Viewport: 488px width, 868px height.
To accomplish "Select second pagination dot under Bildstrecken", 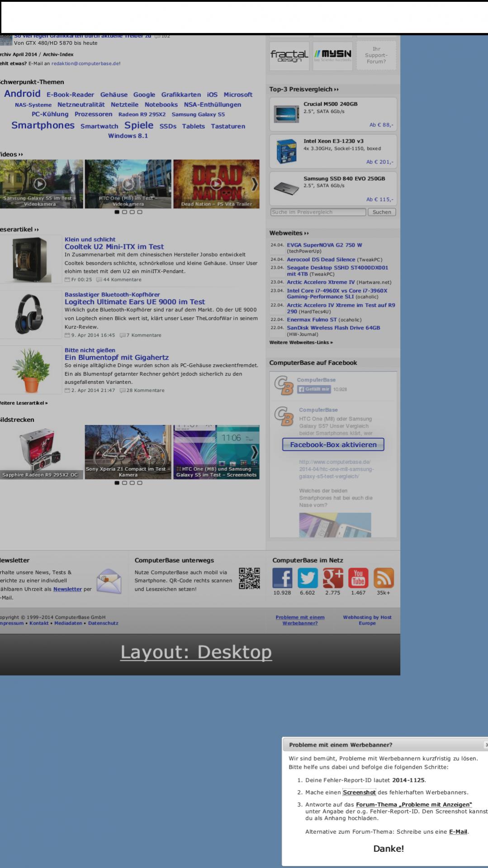I will [x=124, y=483].
